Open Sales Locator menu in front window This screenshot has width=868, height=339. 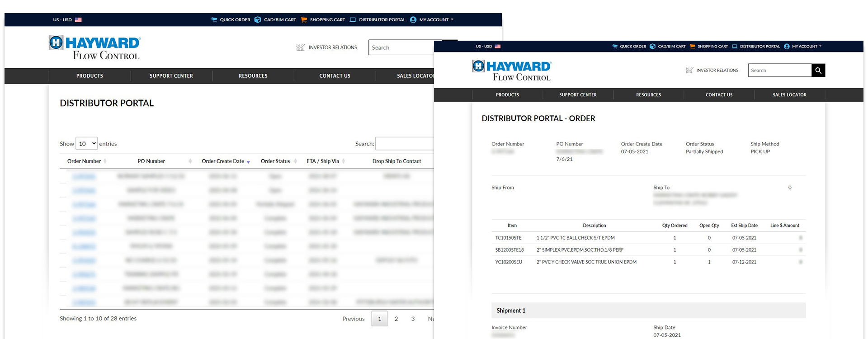point(789,95)
